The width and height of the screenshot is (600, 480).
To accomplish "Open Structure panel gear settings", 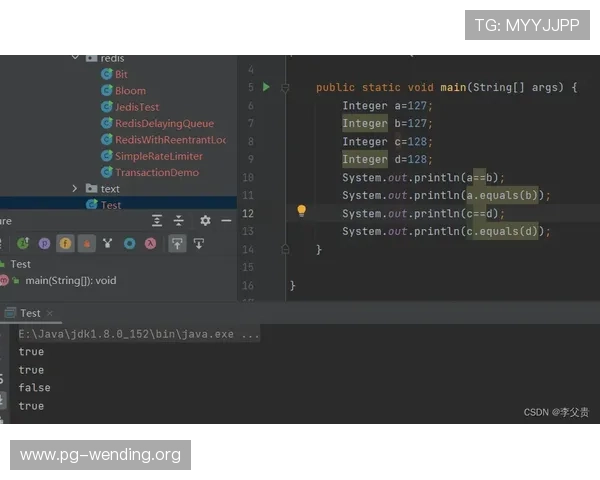I will click(205, 220).
